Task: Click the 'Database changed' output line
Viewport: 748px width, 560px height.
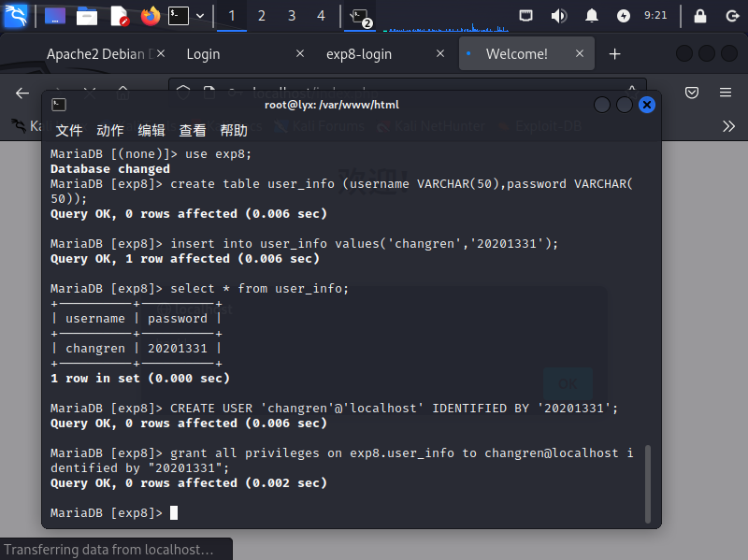Action: point(110,169)
